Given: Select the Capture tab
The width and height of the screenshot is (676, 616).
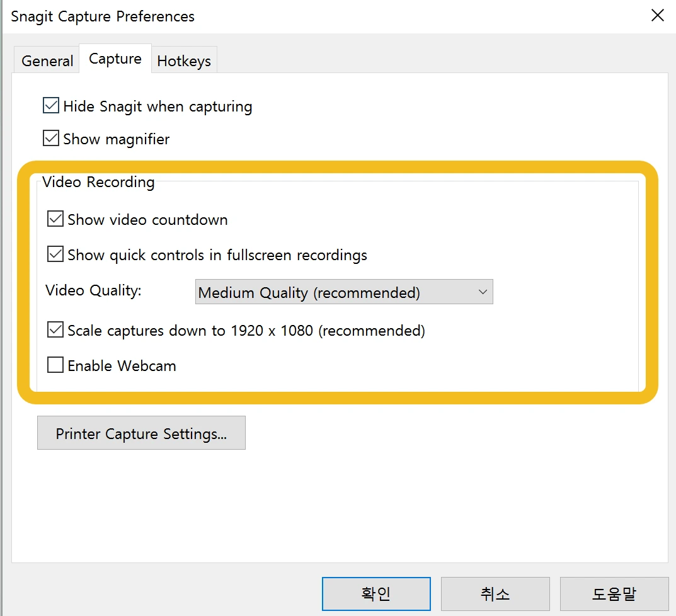Looking at the screenshot, I should [115, 59].
